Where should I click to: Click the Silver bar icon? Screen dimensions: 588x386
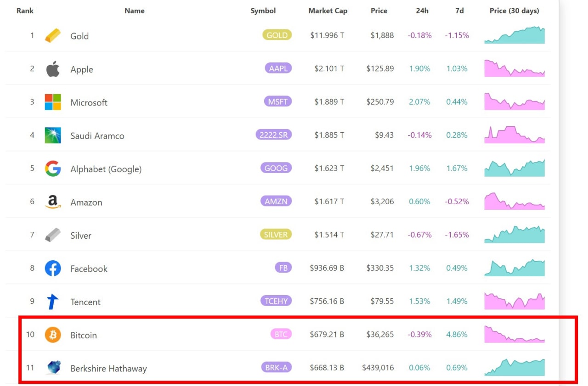(x=52, y=235)
